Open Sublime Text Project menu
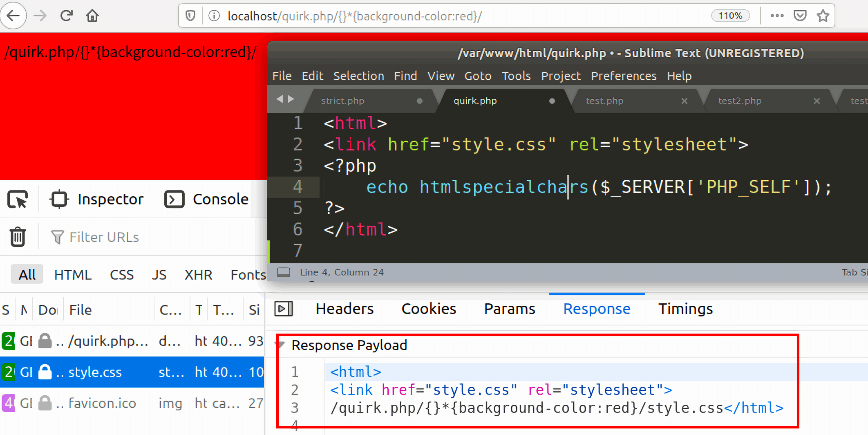 (561, 76)
